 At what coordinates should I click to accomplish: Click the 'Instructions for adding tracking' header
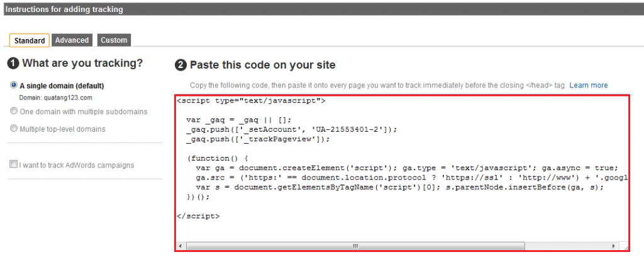pyautogui.click(x=64, y=9)
